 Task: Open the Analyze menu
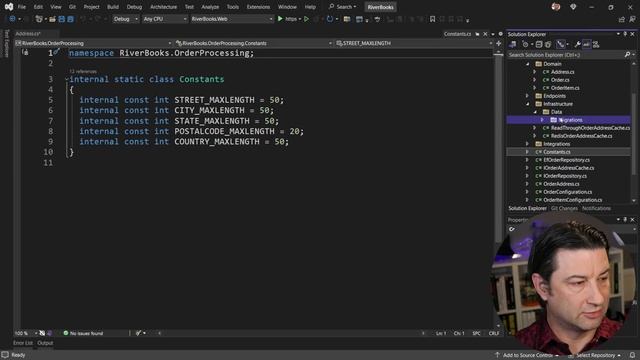coord(210,7)
